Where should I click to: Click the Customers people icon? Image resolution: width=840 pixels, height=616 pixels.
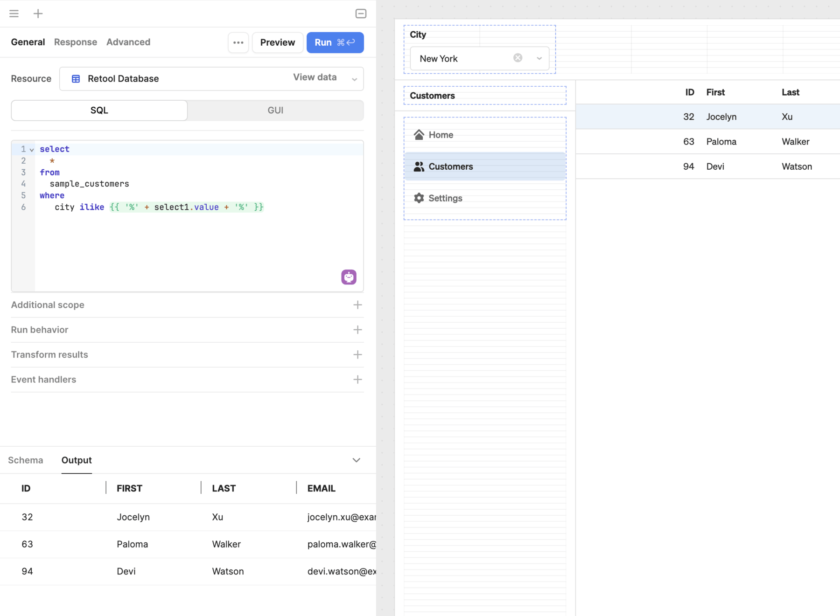(x=419, y=166)
